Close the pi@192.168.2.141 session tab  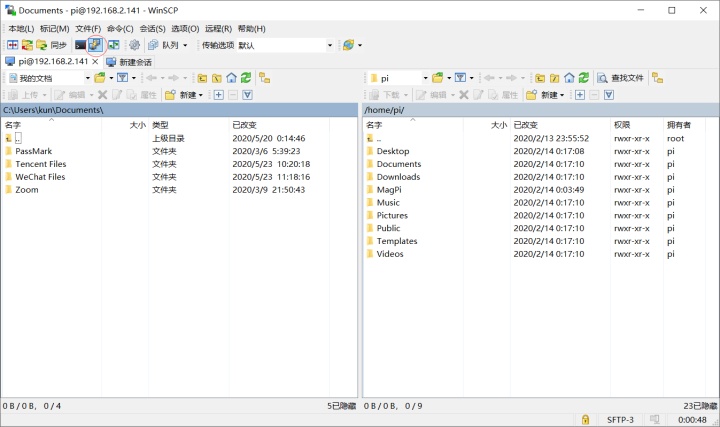[x=95, y=62]
